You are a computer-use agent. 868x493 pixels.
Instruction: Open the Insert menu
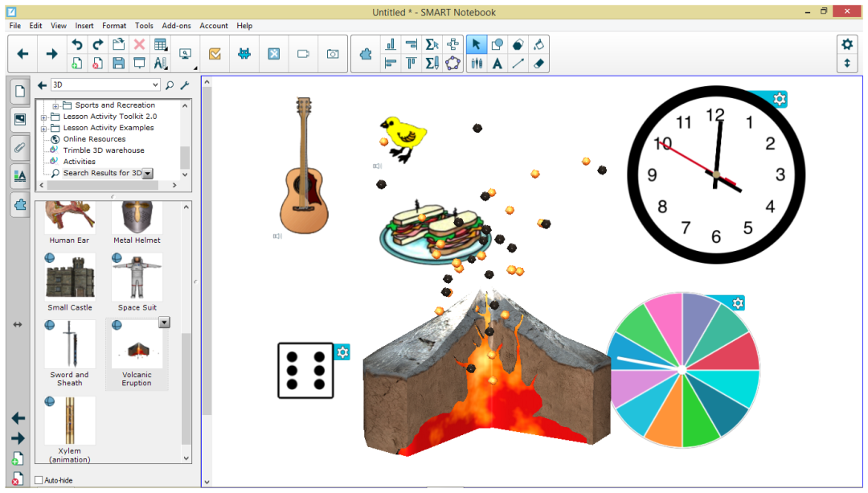click(84, 26)
